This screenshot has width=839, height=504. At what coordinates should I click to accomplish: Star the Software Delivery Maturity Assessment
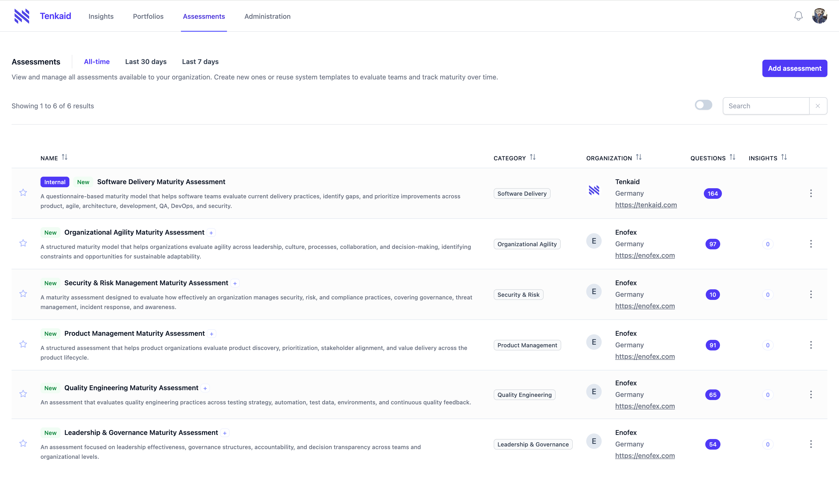tap(23, 193)
